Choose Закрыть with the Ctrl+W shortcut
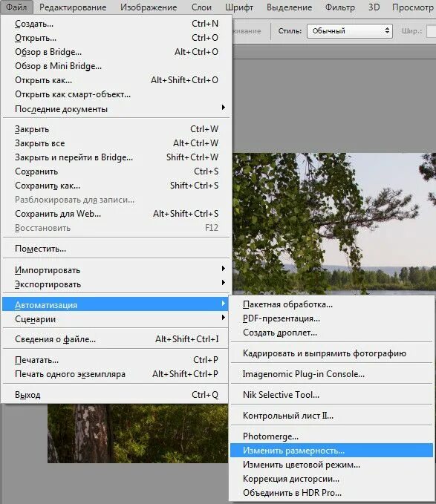Viewport: 436px width, 504px height. pos(117,129)
